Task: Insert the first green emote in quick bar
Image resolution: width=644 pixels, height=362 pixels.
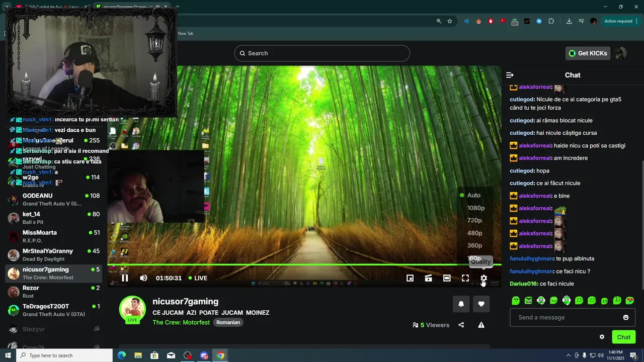Action: pos(516,301)
